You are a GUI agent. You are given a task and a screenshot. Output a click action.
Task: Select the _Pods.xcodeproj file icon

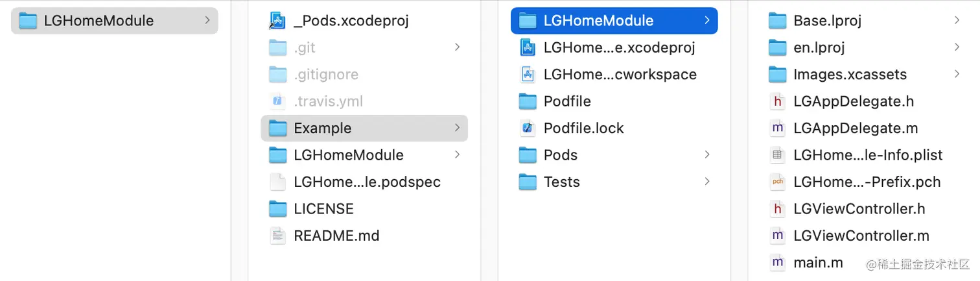277,21
